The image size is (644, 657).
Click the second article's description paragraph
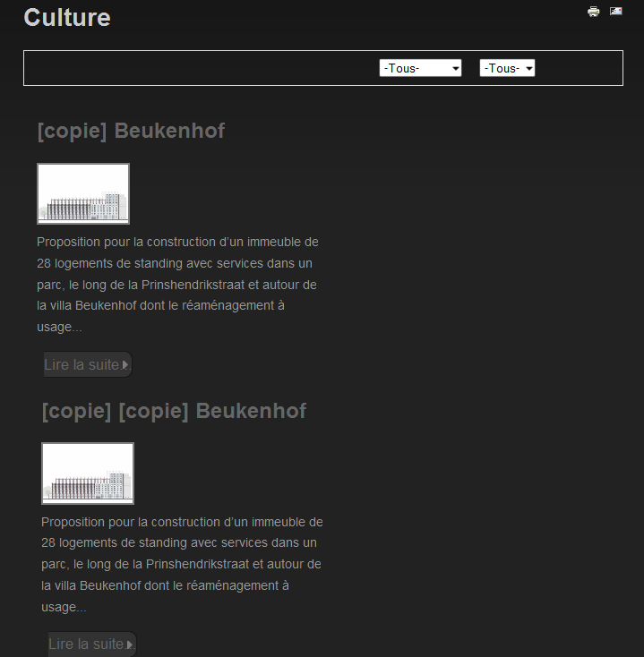pyautogui.click(x=182, y=564)
